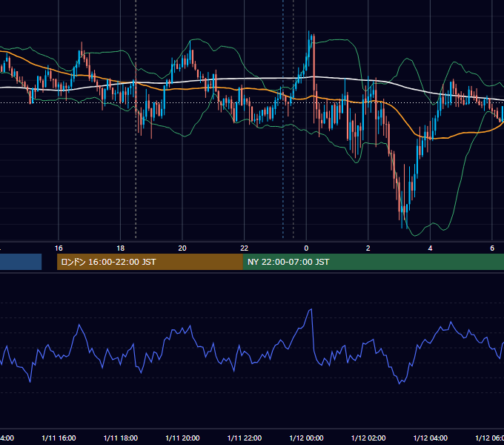Click the 1/12 02:00 time label
The height and width of the screenshot is (445, 504).
(x=368, y=438)
